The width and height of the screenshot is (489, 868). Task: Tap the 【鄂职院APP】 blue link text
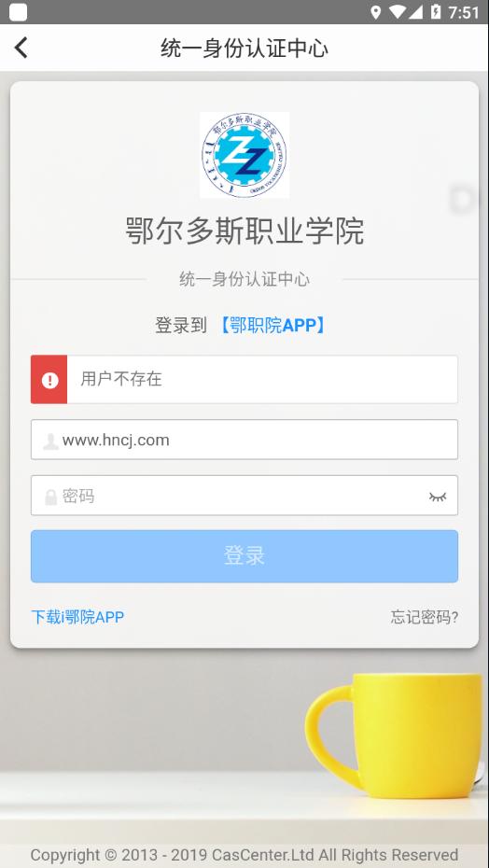(272, 326)
